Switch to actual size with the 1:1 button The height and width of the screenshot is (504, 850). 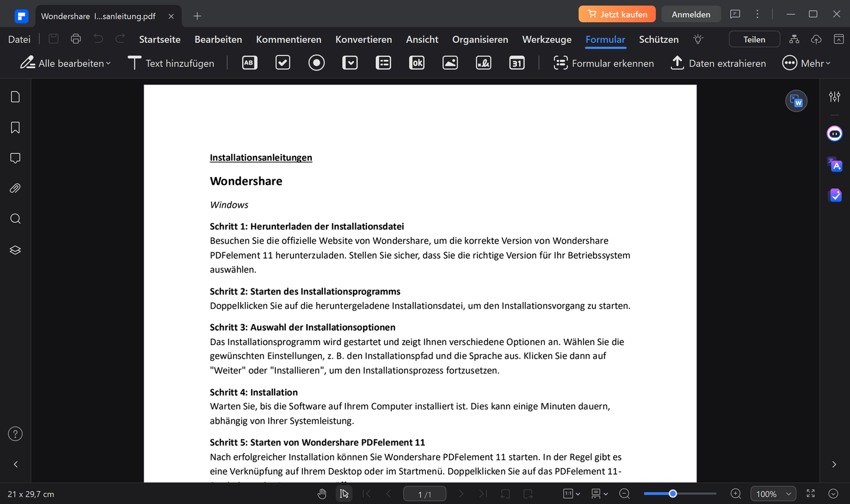(568, 493)
